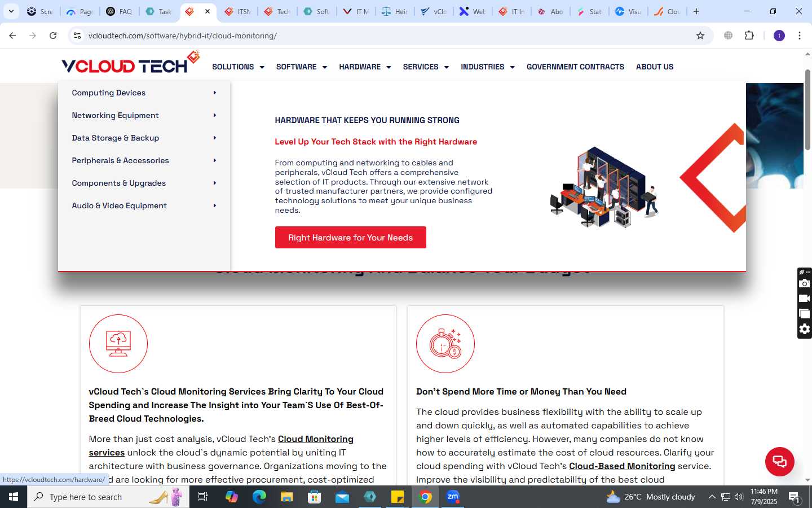Open the Copilot taskbar icon

tap(232, 497)
